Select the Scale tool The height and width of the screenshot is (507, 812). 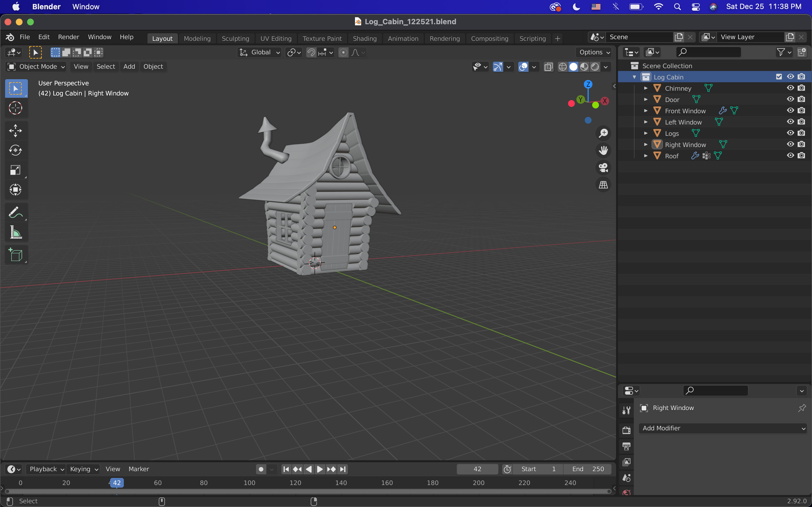point(16,170)
